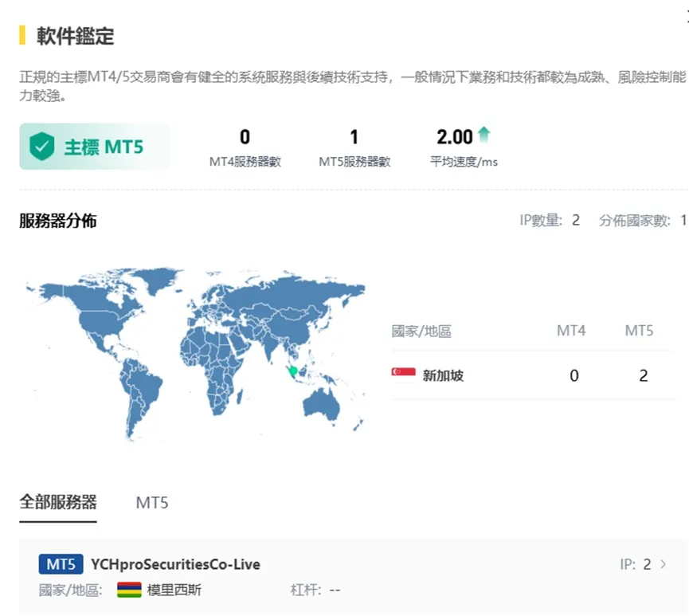This screenshot has width=689, height=616.
Task: Click the Singapore flag icon
Action: click(403, 375)
